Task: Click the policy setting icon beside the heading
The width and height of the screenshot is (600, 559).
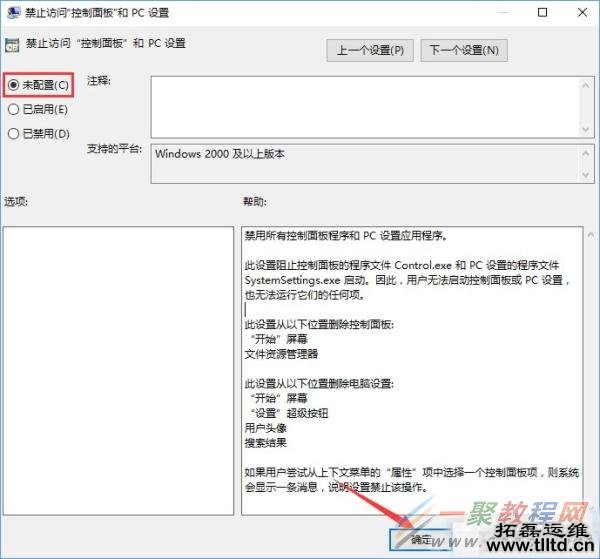Action: [12, 45]
